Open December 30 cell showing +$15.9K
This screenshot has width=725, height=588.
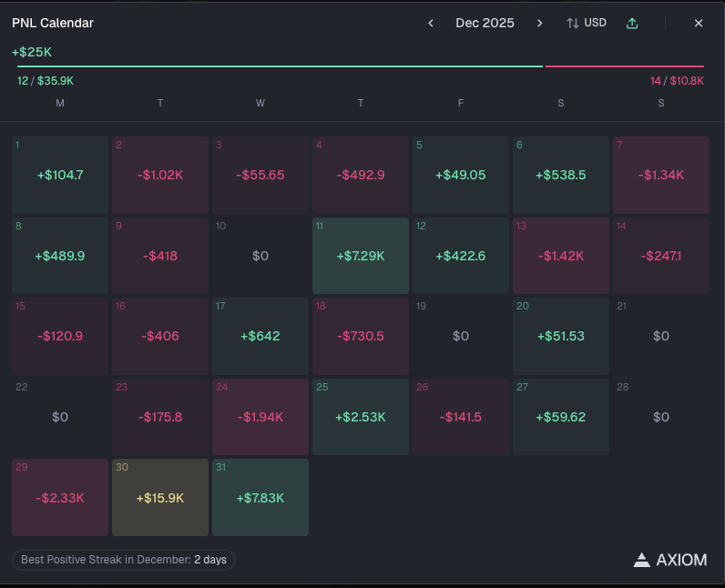(x=160, y=498)
